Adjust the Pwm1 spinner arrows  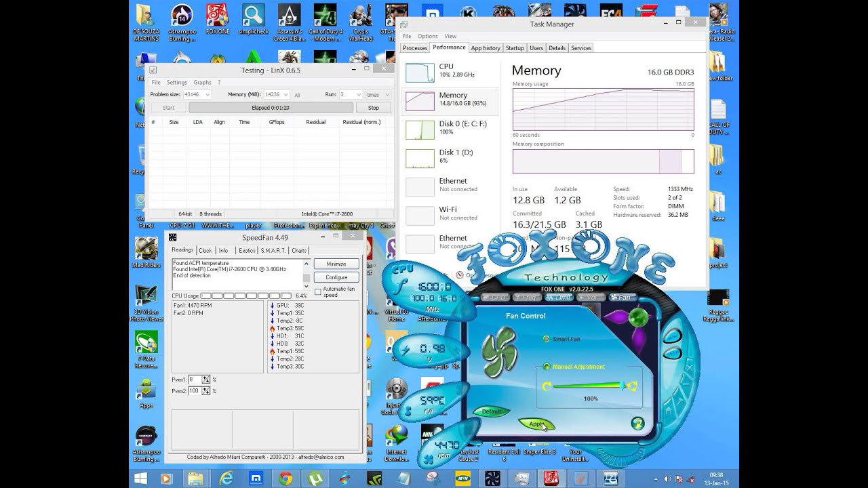pos(206,380)
